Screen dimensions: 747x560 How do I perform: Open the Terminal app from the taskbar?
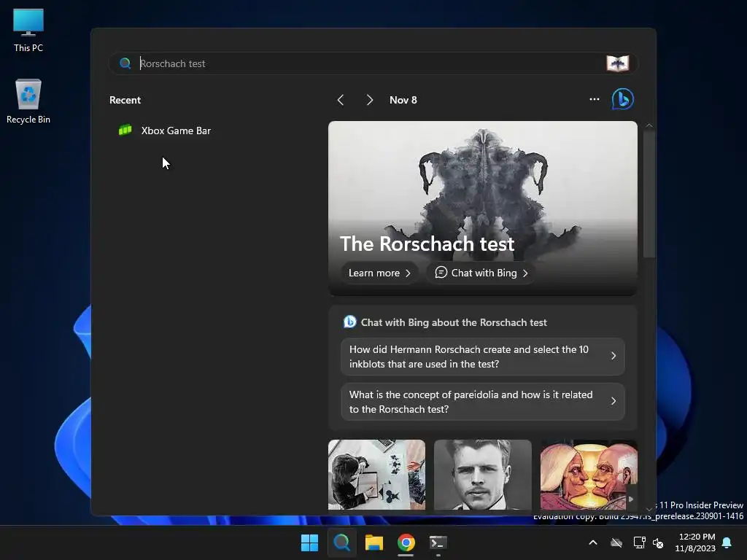pyautogui.click(x=438, y=542)
